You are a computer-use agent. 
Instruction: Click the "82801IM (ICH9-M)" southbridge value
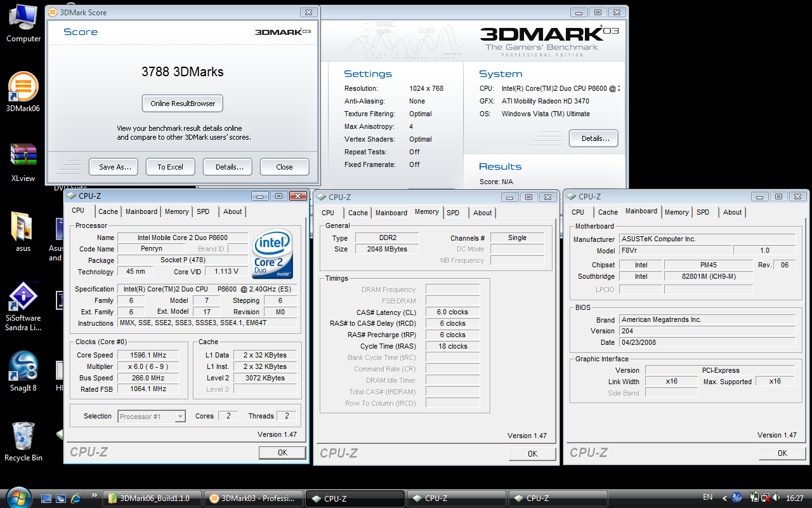pyautogui.click(x=709, y=276)
